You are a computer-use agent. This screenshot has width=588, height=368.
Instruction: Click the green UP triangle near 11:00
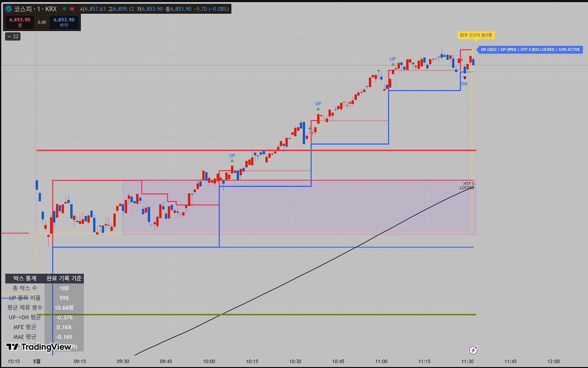393,64
